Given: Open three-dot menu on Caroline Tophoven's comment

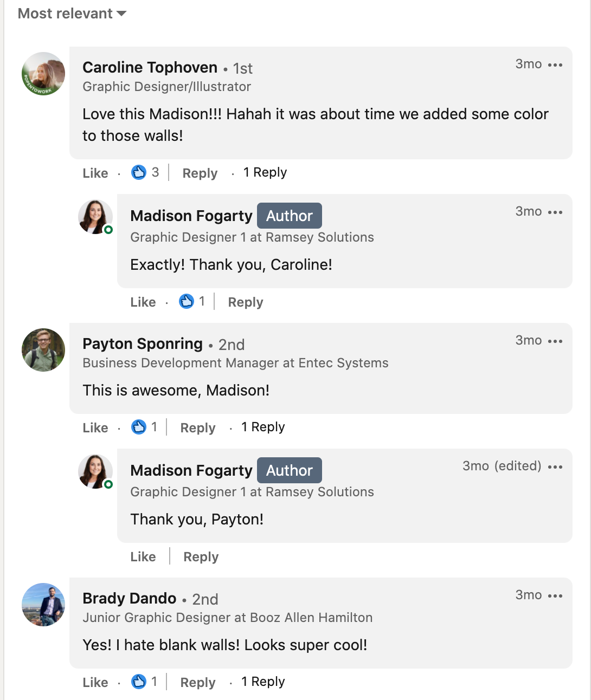Looking at the screenshot, I should pos(555,65).
